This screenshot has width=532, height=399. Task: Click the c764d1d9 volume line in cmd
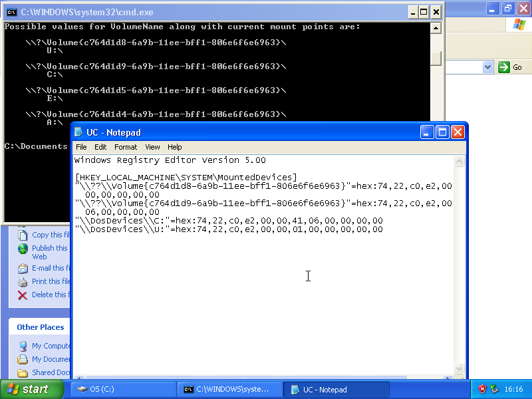[x=156, y=66]
